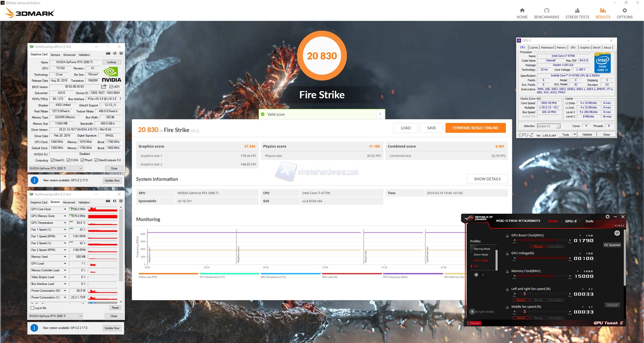The width and height of the screenshot is (644, 343).
Task: Click the valid score help question mark
Action: point(380,114)
